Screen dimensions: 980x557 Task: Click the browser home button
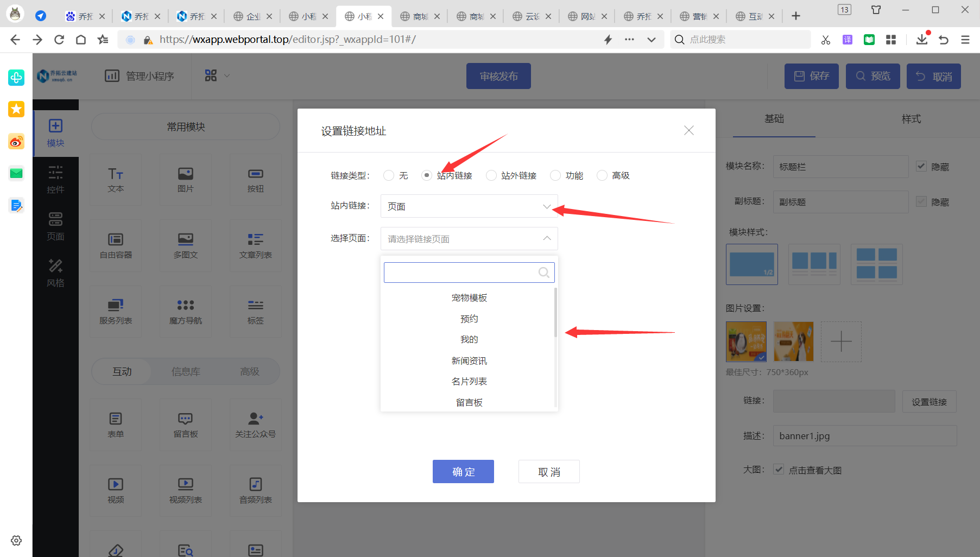(81, 40)
